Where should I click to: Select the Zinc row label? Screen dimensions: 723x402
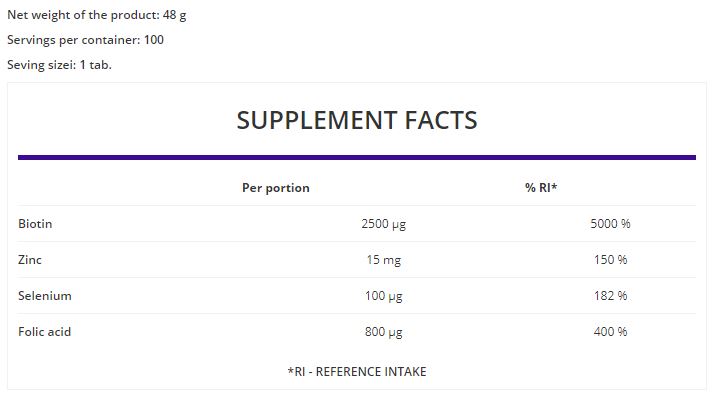point(30,260)
